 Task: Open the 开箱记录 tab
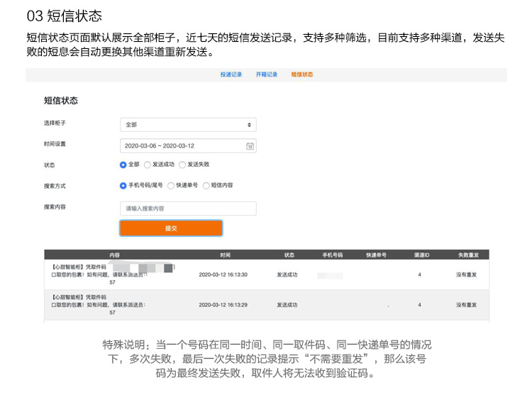tap(267, 74)
